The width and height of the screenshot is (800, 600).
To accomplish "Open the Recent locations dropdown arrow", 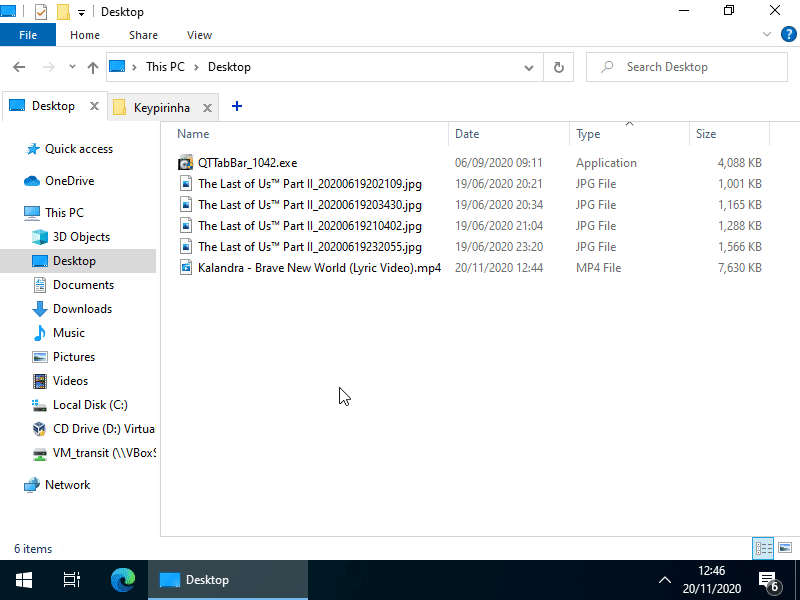I will 72,67.
